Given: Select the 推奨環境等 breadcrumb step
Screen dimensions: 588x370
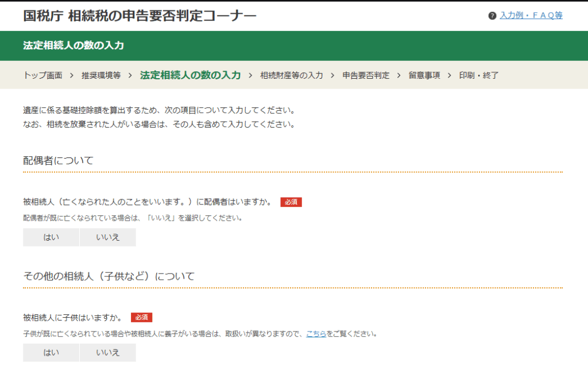Looking at the screenshot, I should 101,75.
